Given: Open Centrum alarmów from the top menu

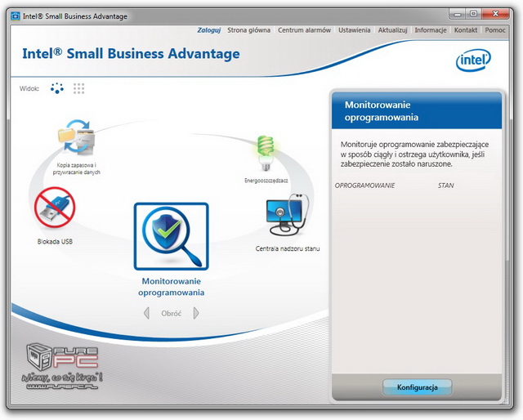Looking at the screenshot, I should tap(304, 30).
